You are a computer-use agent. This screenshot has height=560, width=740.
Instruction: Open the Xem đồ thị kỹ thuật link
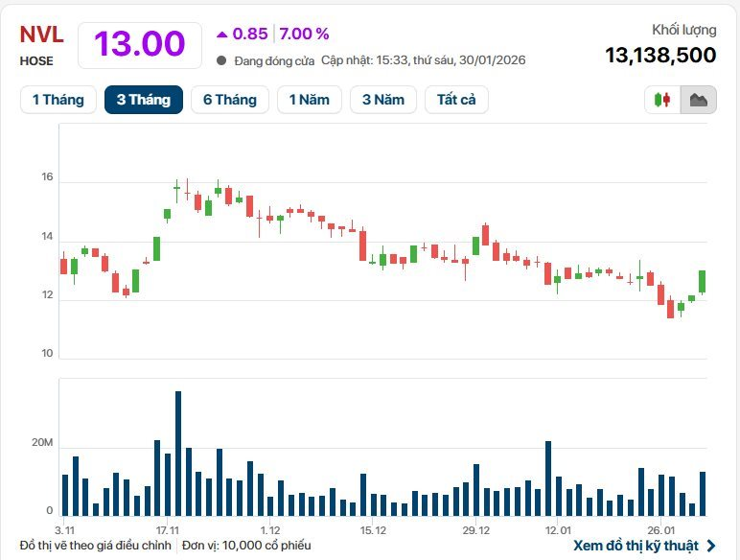(x=636, y=546)
